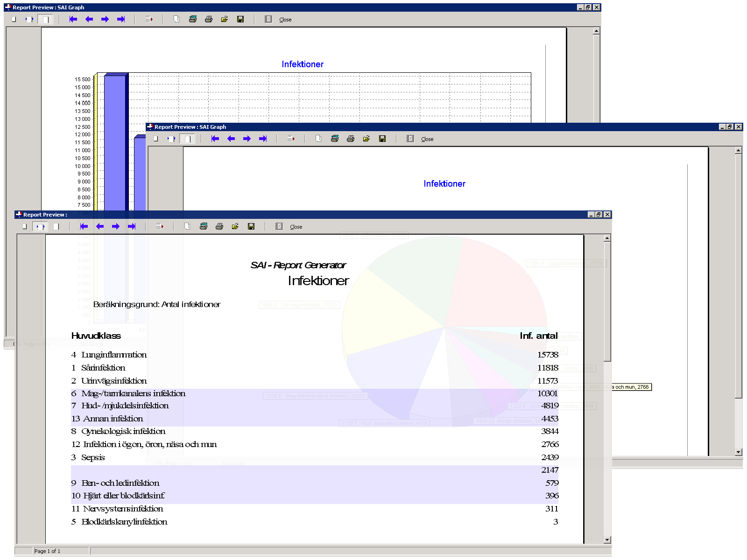Click next page arrow in table report window
747x560 pixels.
click(116, 226)
